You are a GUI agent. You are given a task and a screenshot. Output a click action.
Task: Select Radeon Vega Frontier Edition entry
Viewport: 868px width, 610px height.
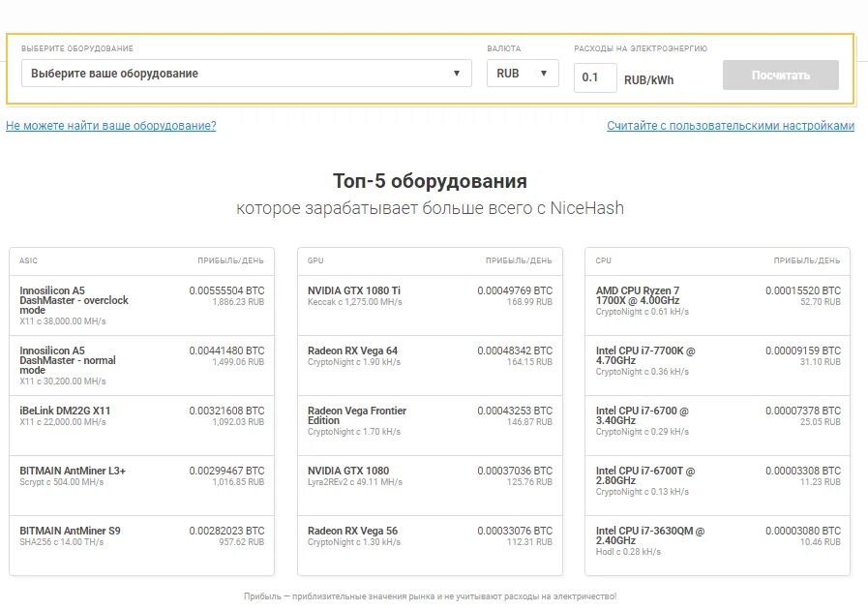[430, 425]
